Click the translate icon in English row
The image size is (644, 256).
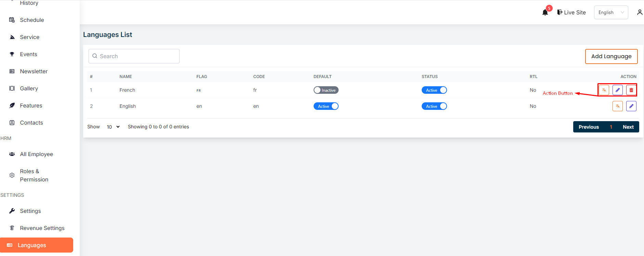coord(617,106)
